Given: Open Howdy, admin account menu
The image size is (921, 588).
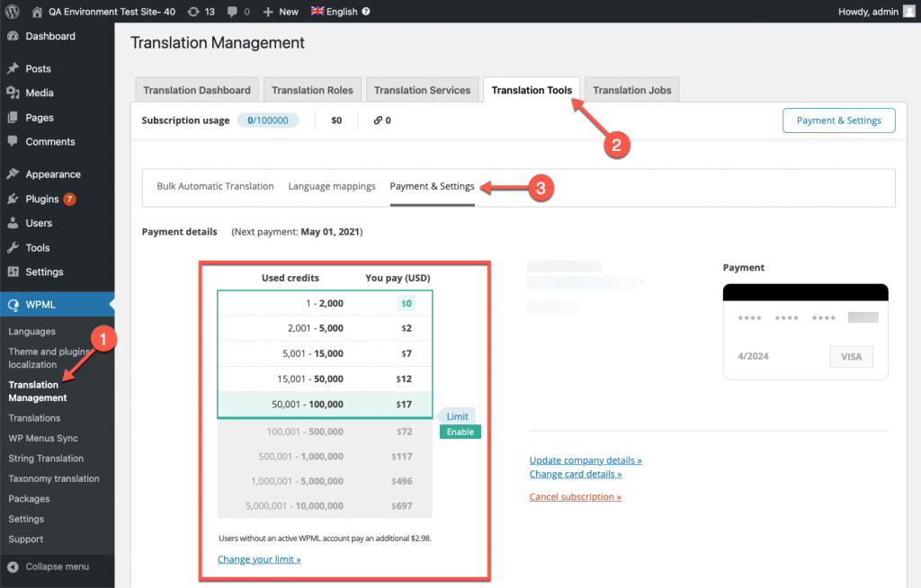Looking at the screenshot, I should point(876,11).
